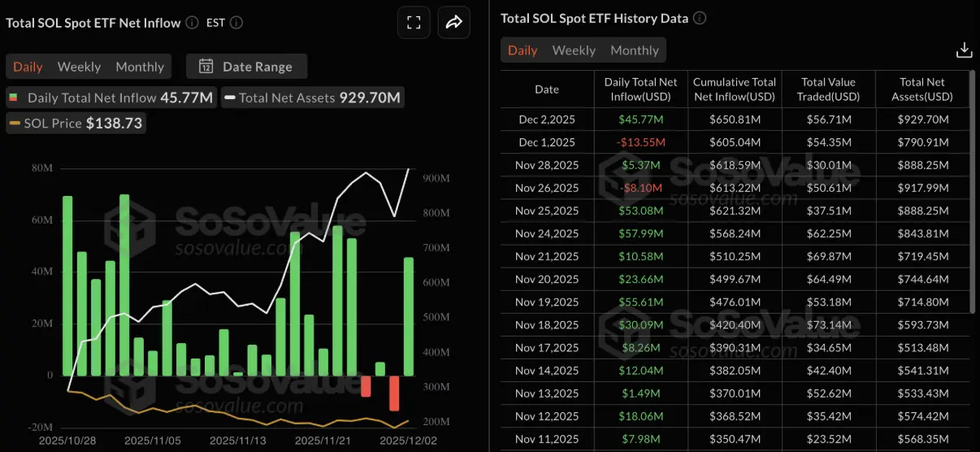This screenshot has width=980, height=452.
Task: Click the $593.73M net assets cell
Action: coord(922,324)
